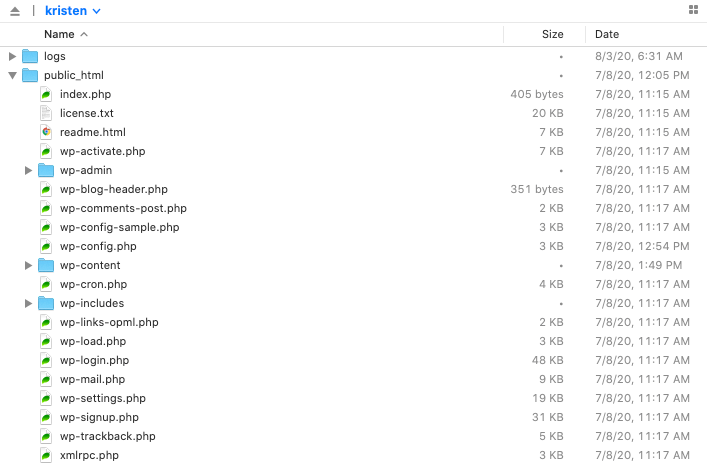The image size is (707, 476).
Task: Click the license.txt document icon
Action: coord(46,113)
